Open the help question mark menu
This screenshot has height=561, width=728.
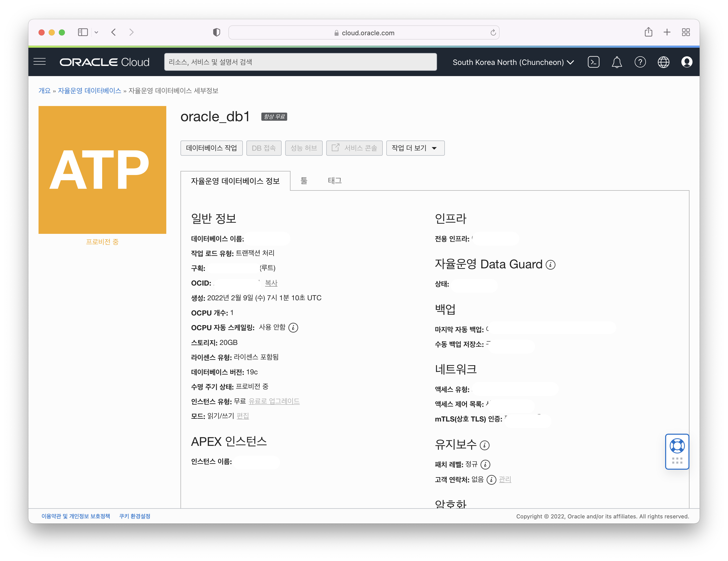tap(640, 62)
